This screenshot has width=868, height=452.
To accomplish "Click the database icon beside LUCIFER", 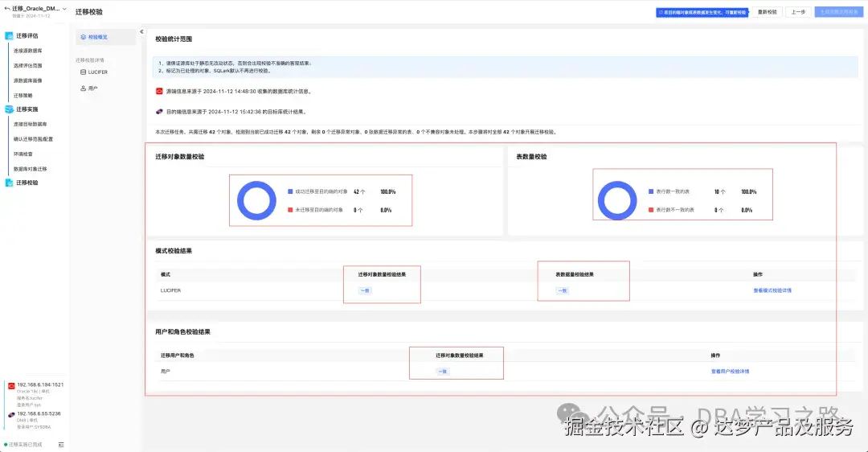I will pos(83,72).
